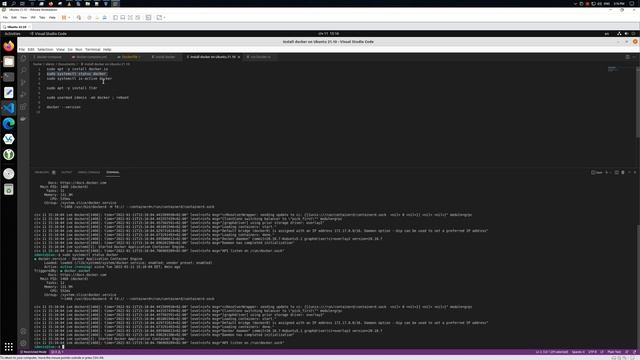
Task: Split the terminal panel
Action: click(x=617, y=172)
